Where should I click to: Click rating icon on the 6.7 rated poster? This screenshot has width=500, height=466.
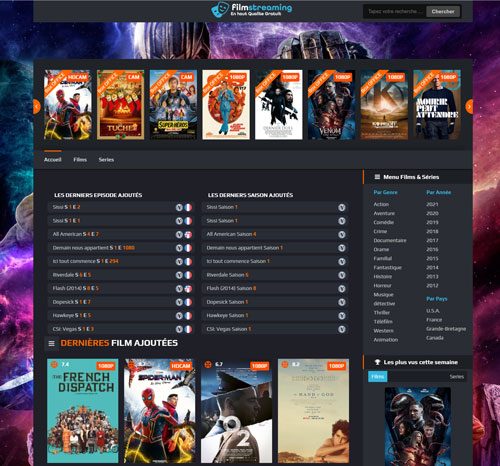click(208, 364)
